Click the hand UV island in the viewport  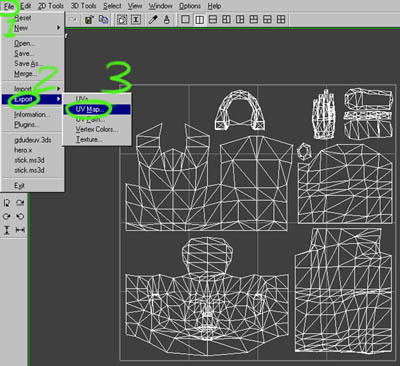324,114
